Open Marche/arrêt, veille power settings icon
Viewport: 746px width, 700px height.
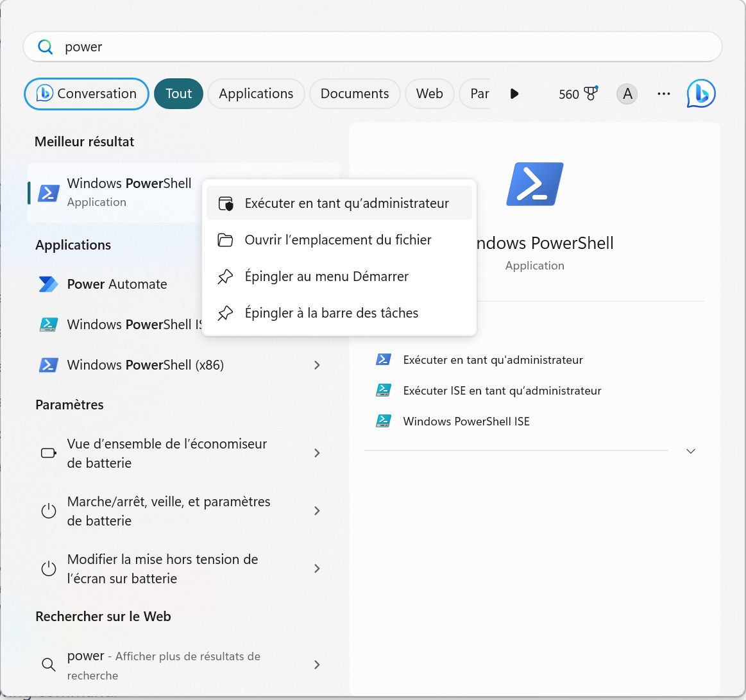(x=49, y=511)
